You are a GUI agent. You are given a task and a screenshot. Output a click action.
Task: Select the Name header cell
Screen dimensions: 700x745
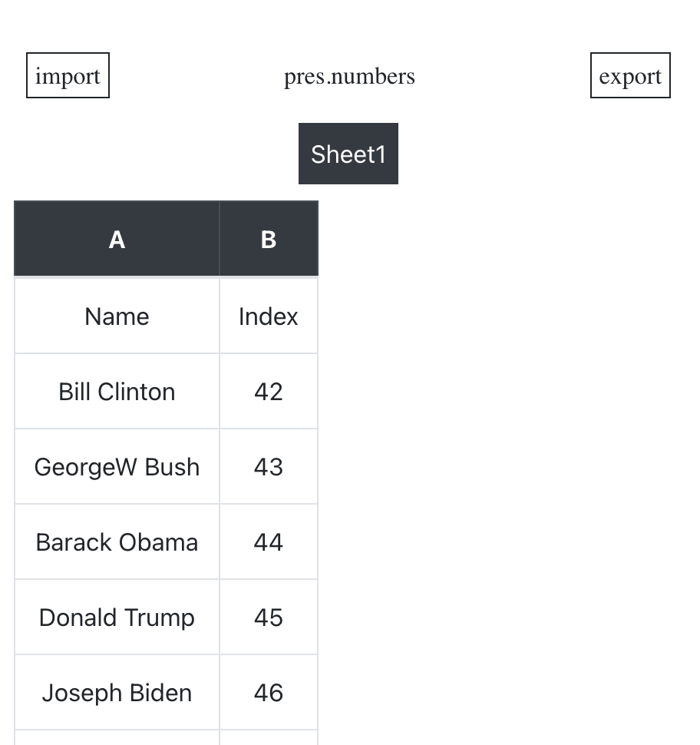coord(117,316)
